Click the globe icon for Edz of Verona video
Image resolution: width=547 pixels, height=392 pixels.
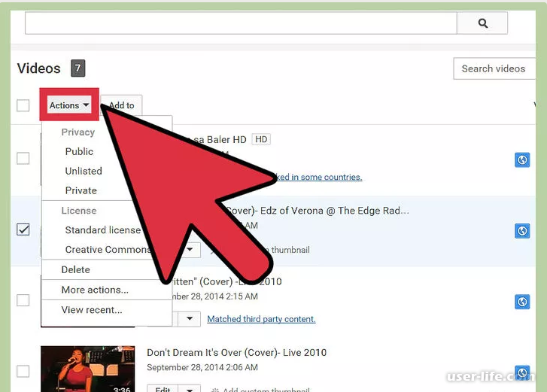pyautogui.click(x=522, y=231)
